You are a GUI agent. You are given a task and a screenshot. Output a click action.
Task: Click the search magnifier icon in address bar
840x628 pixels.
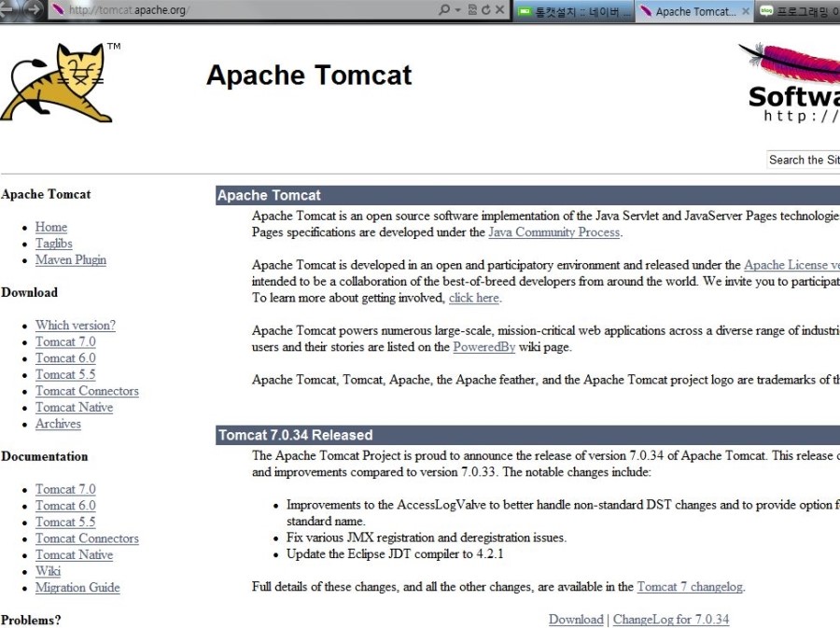coord(444,9)
